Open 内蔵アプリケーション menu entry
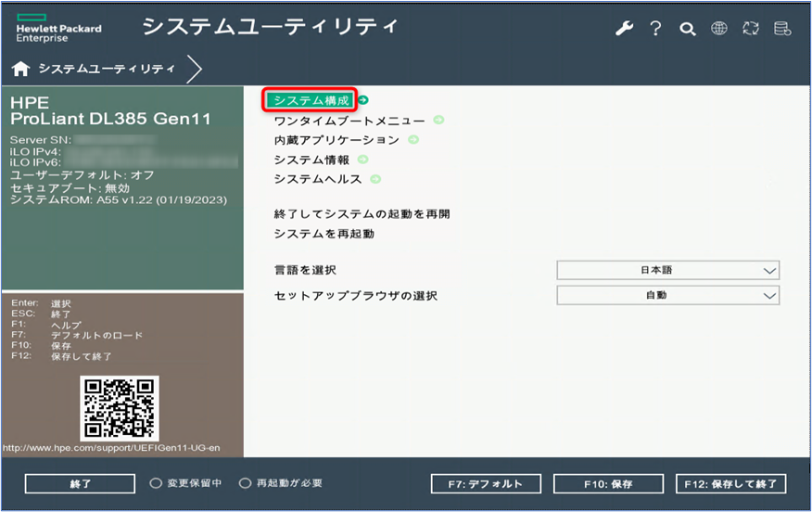 (x=336, y=140)
